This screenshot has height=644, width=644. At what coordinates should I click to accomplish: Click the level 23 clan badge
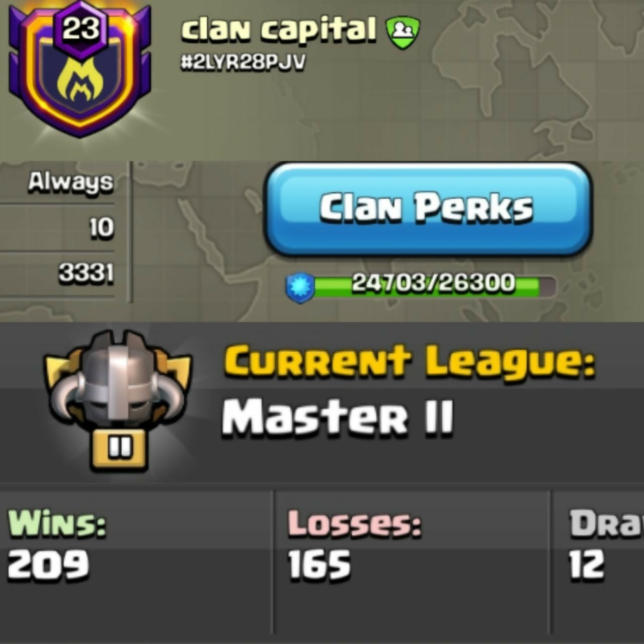coord(79,68)
